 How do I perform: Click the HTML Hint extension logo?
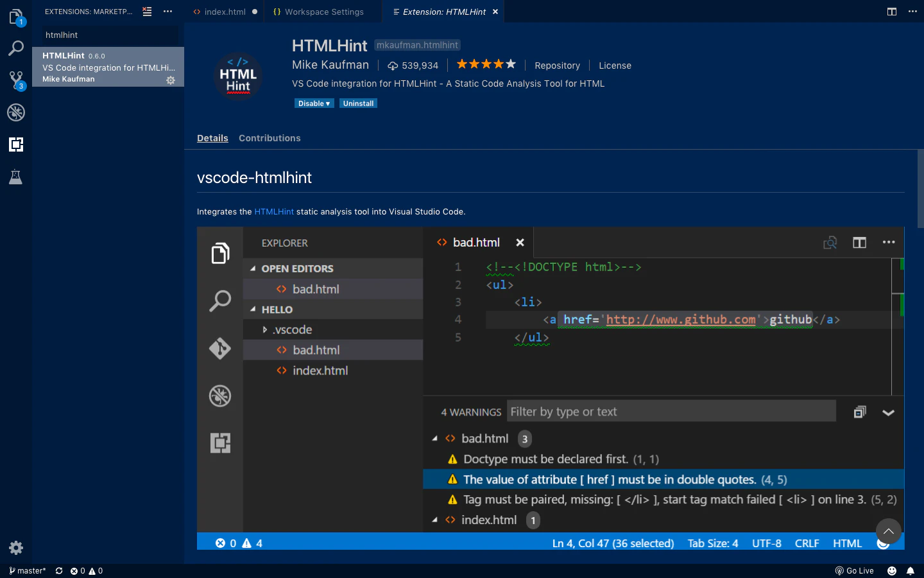238,76
